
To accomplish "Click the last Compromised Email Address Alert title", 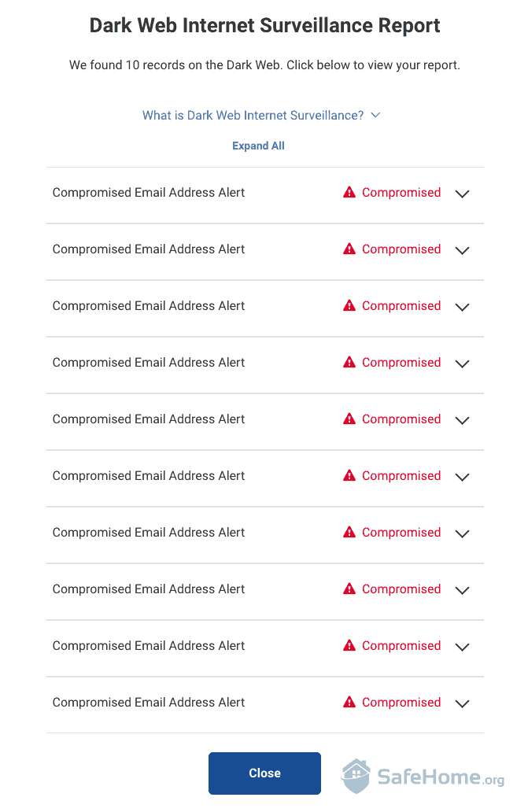I will (x=149, y=702).
